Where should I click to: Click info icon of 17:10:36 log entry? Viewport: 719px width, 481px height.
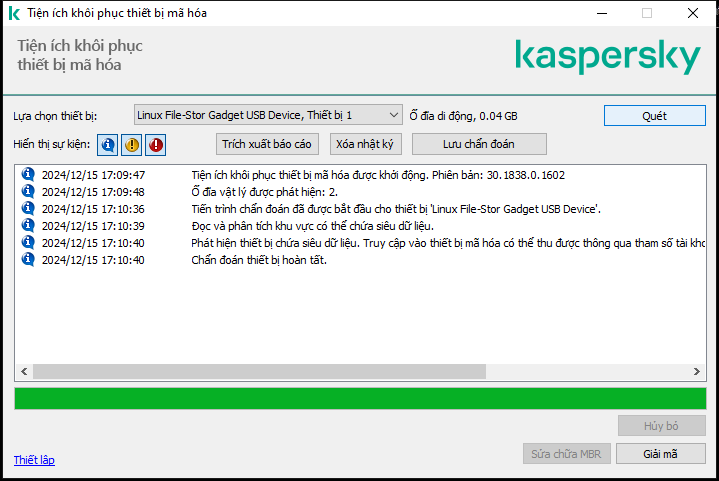[x=28, y=208]
